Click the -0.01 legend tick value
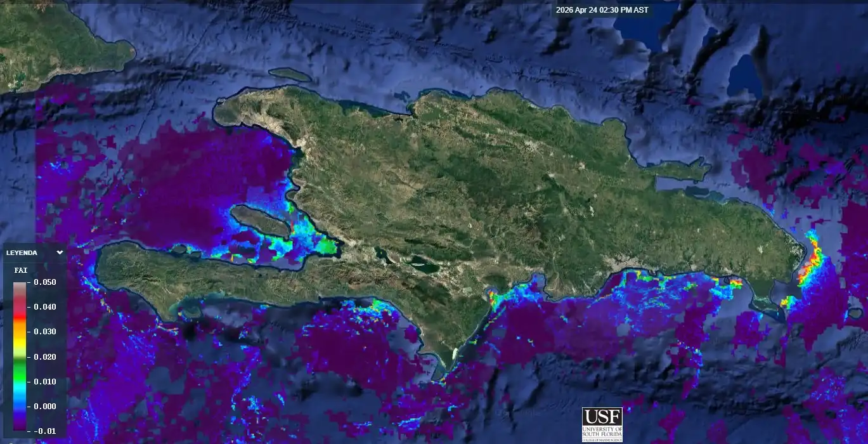Viewport: 868px width, 444px height. point(45,431)
